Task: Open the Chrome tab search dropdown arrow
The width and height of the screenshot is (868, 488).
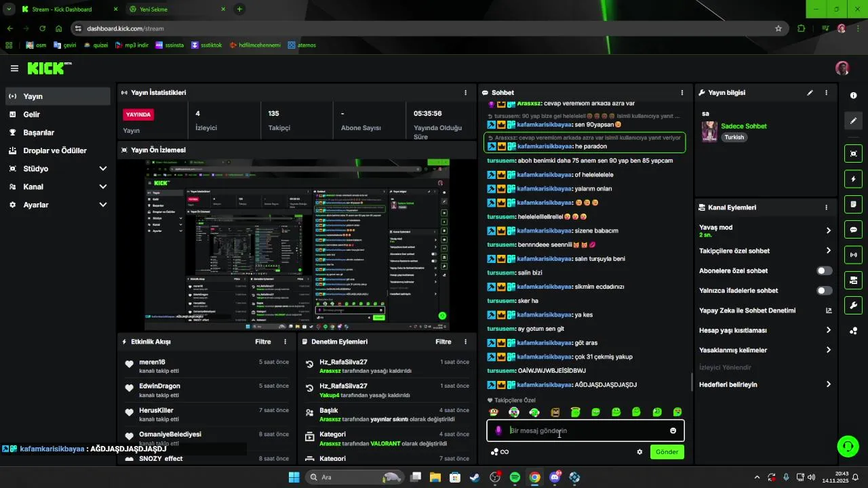Action: point(9,9)
